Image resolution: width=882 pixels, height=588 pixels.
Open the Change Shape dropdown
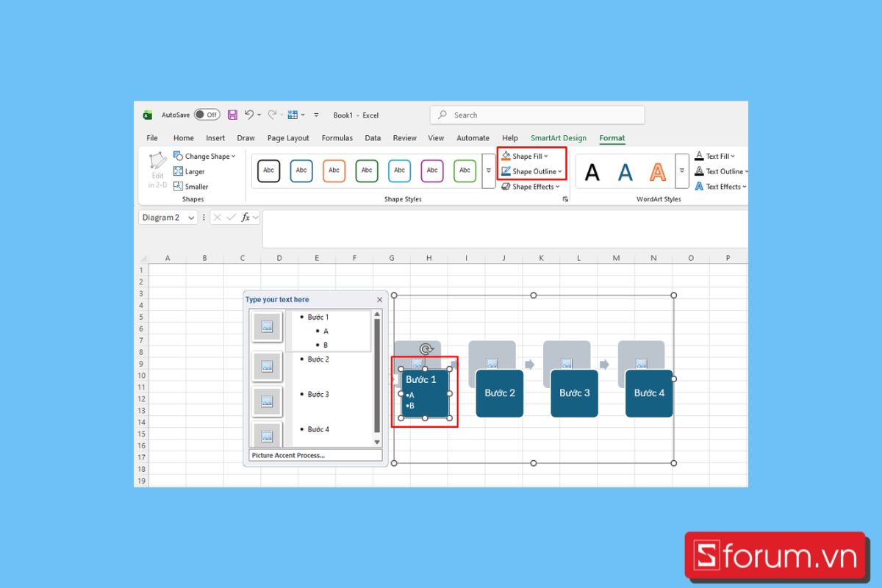coord(204,156)
